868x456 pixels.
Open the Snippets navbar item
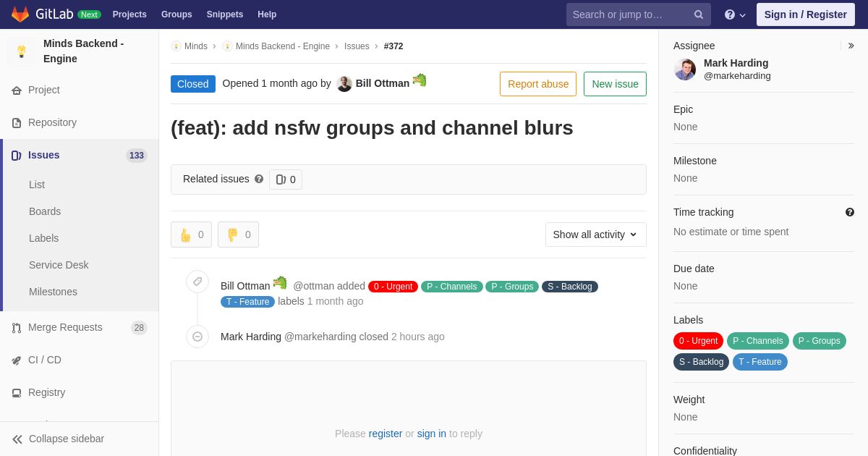(225, 14)
